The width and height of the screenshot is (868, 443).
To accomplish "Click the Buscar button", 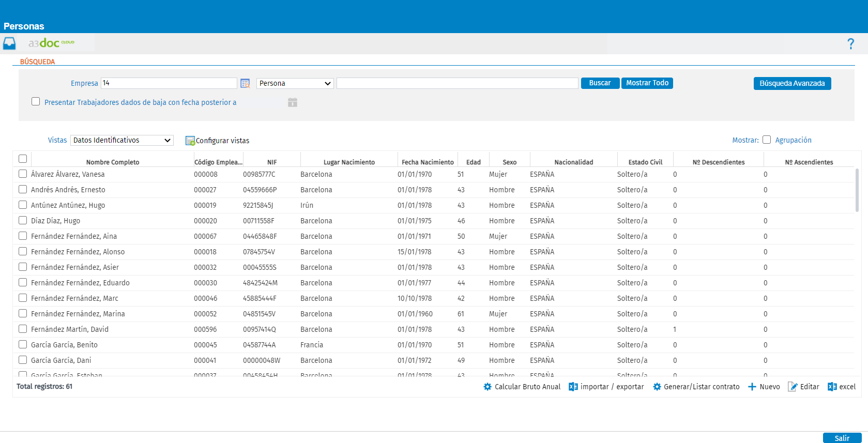I will (600, 83).
